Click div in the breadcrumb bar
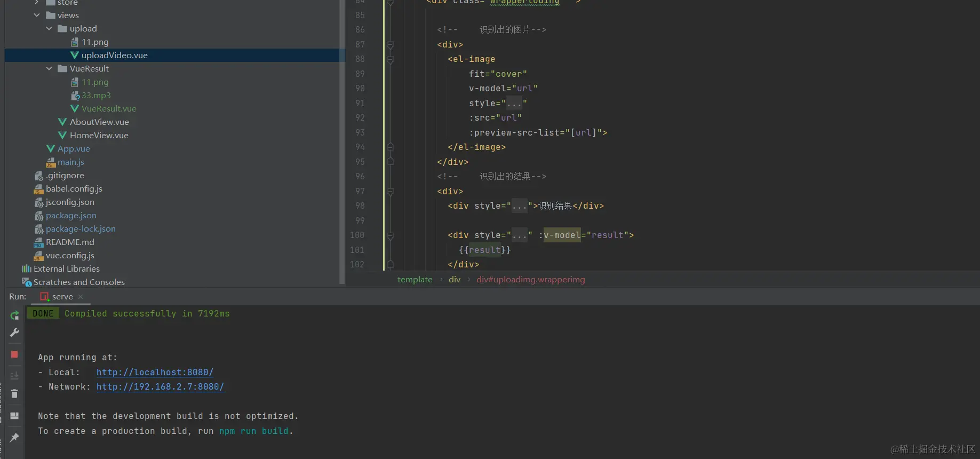Image resolution: width=980 pixels, height=459 pixels. [455, 279]
